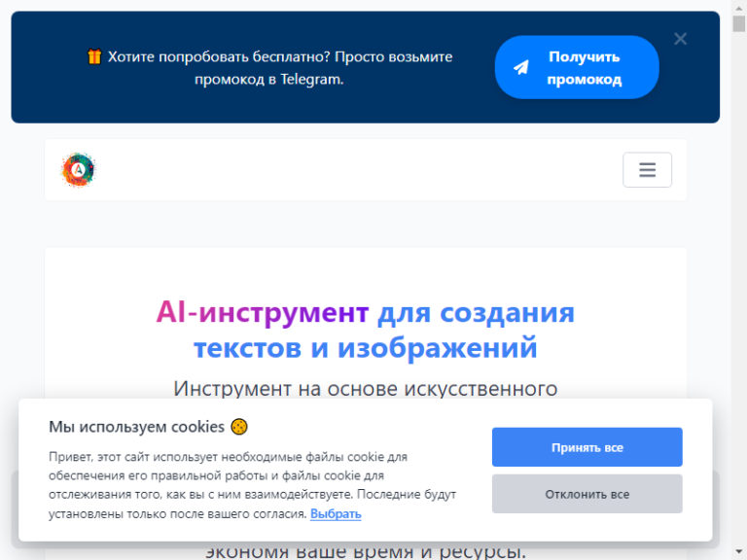Click the gift icon in banner
The width and height of the screenshot is (747, 560).
coord(94,56)
